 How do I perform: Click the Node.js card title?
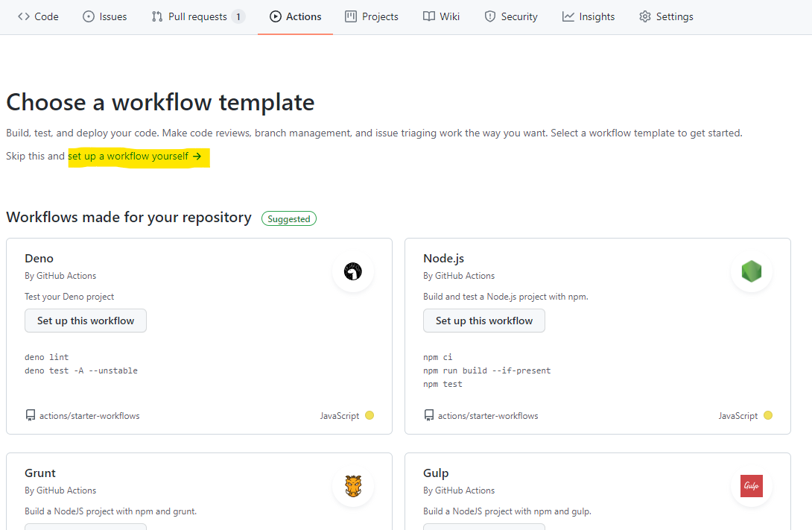coord(444,258)
